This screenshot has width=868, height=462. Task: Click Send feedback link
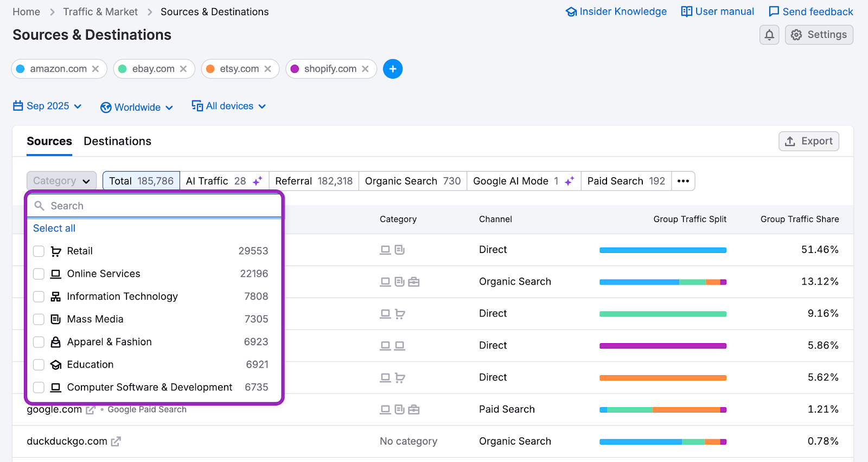(811, 11)
